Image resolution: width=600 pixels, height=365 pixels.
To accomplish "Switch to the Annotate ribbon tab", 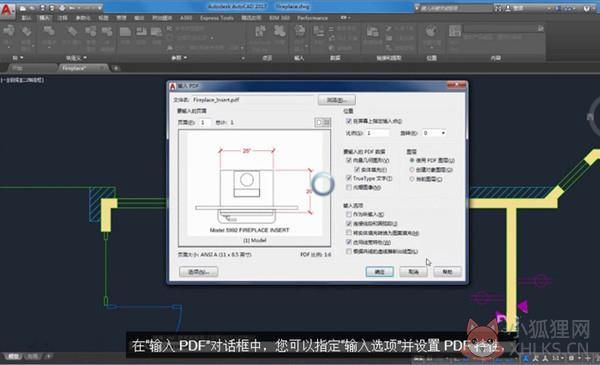I will [62, 18].
